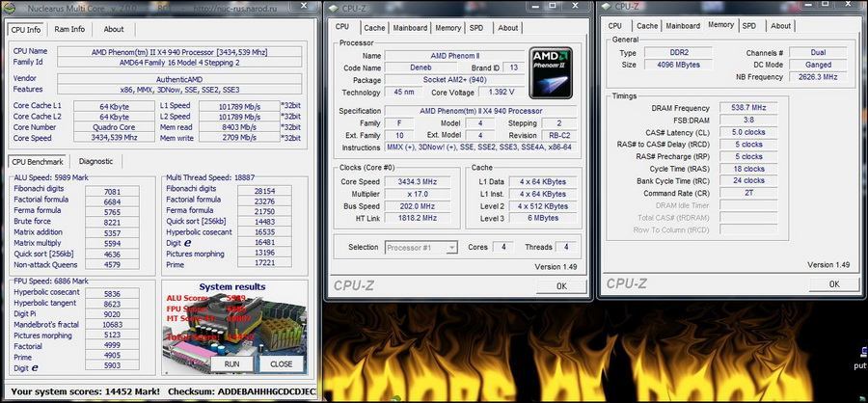
Task: Click the Multi Thread Fibonachi score 28154
Action: [264, 191]
